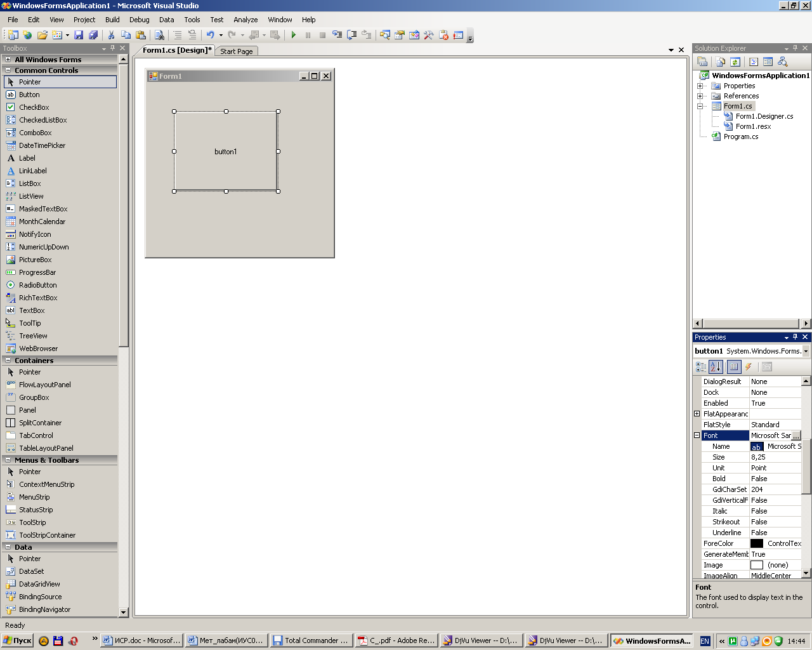
Task: Click the Paste clipboard toolbar icon
Action: (x=141, y=35)
